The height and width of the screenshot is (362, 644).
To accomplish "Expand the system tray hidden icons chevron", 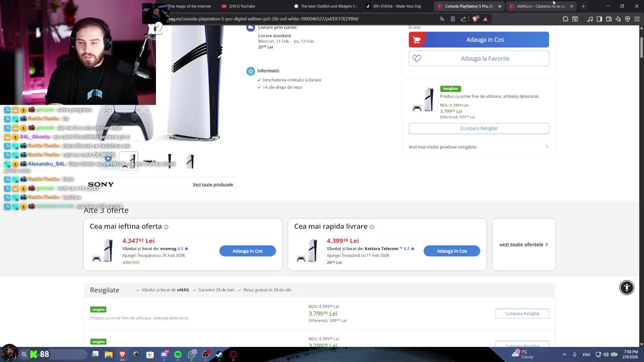I will (x=564, y=354).
